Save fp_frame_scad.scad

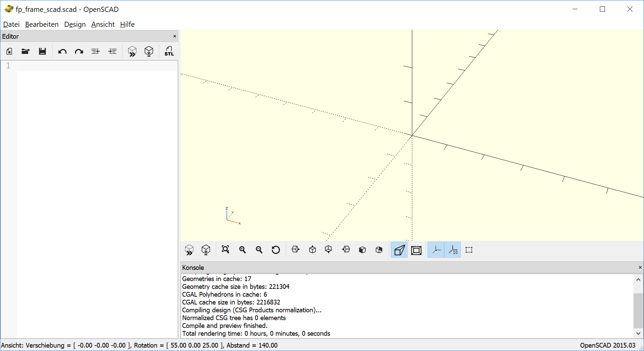coord(42,51)
